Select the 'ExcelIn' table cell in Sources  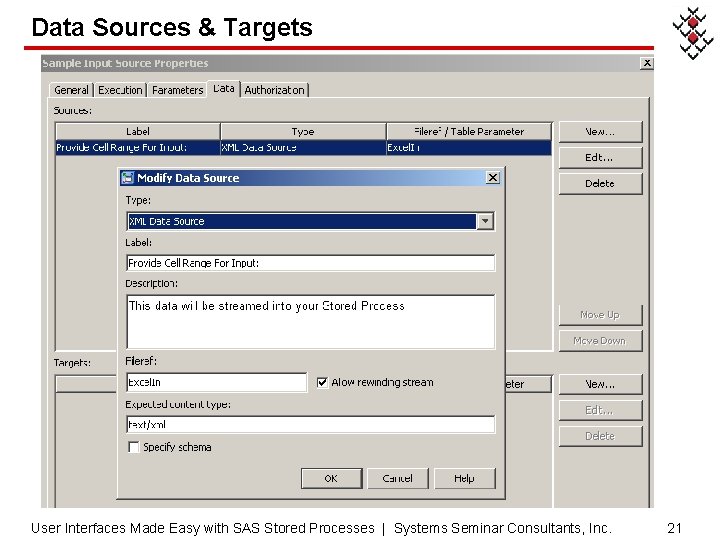[x=469, y=147]
